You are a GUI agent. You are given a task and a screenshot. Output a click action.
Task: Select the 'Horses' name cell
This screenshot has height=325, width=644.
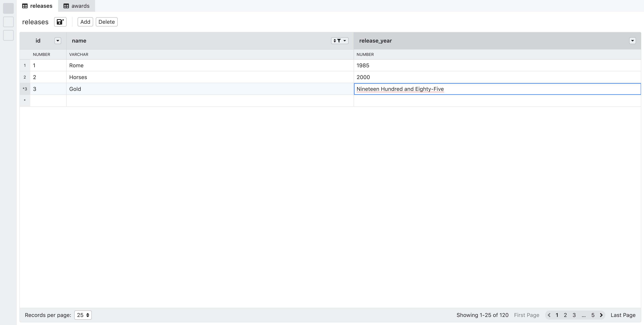210,77
